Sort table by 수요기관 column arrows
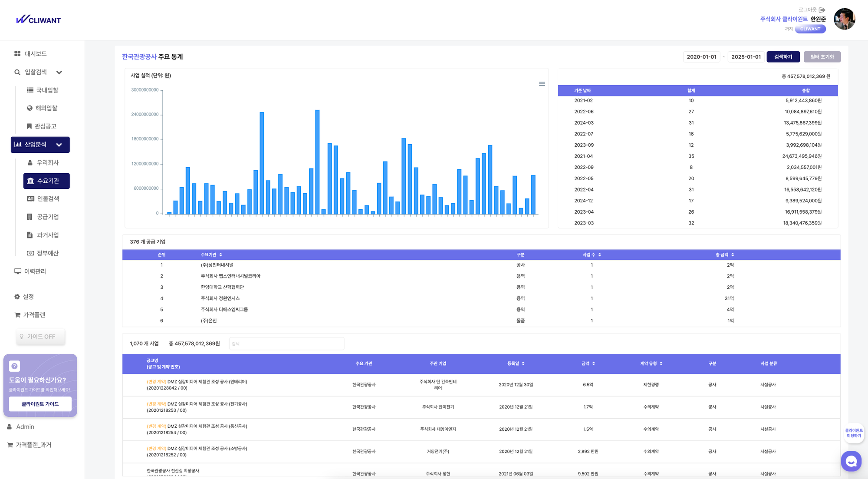Screen dimensions: 868x479 [220, 255]
